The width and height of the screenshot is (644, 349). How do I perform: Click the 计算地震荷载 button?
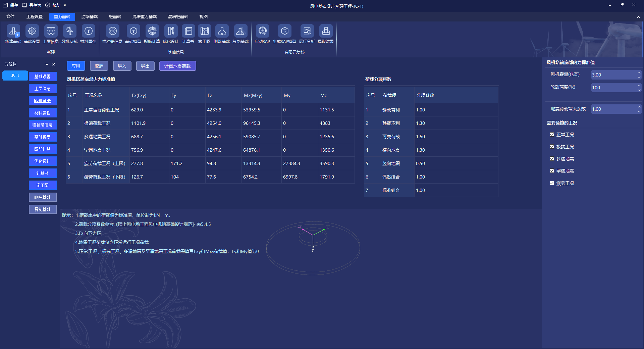click(177, 66)
